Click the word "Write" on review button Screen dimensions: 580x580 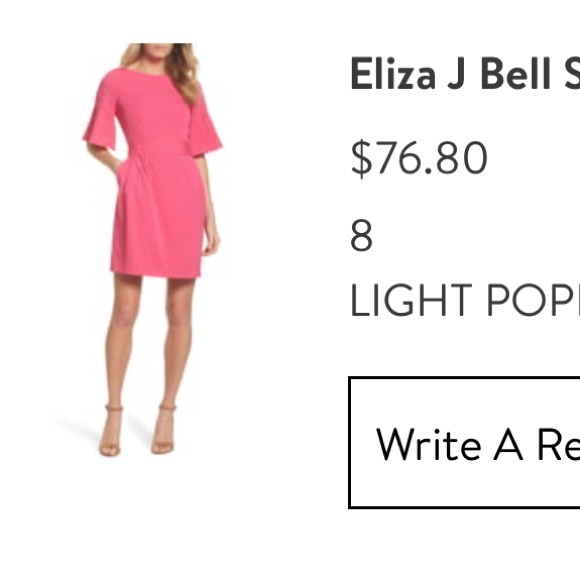tap(429, 444)
